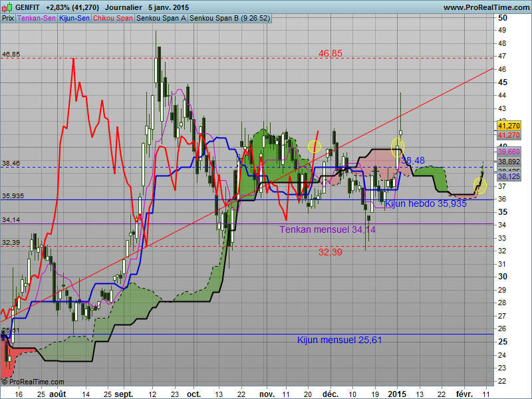Click the yellow circle marker near November 20
The image size is (532, 399).
click(315, 146)
